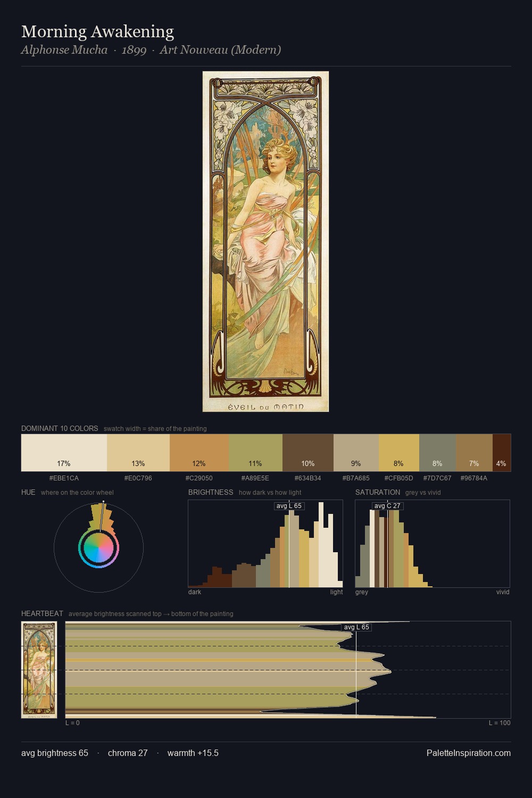Click the 'avg L 65' label in Brightness histogram
The height and width of the screenshot is (798, 532).
(x=289, y=506)
